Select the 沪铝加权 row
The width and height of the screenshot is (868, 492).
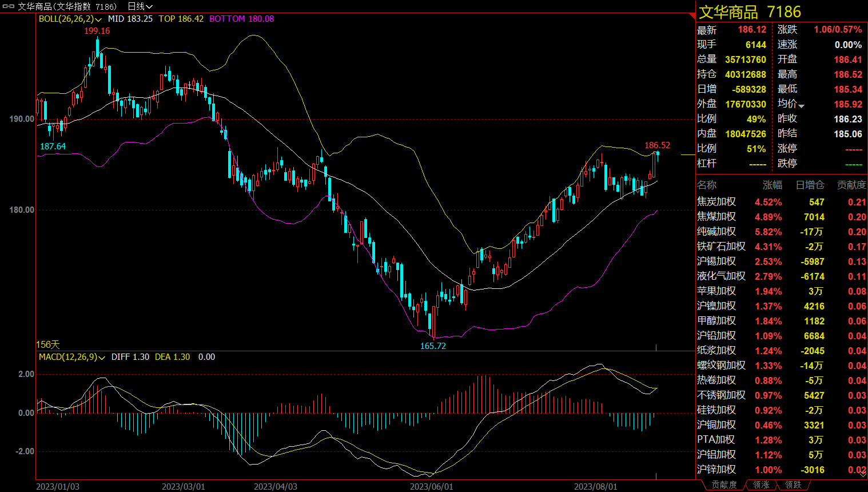pyautogui.click(x=782, y=455)
